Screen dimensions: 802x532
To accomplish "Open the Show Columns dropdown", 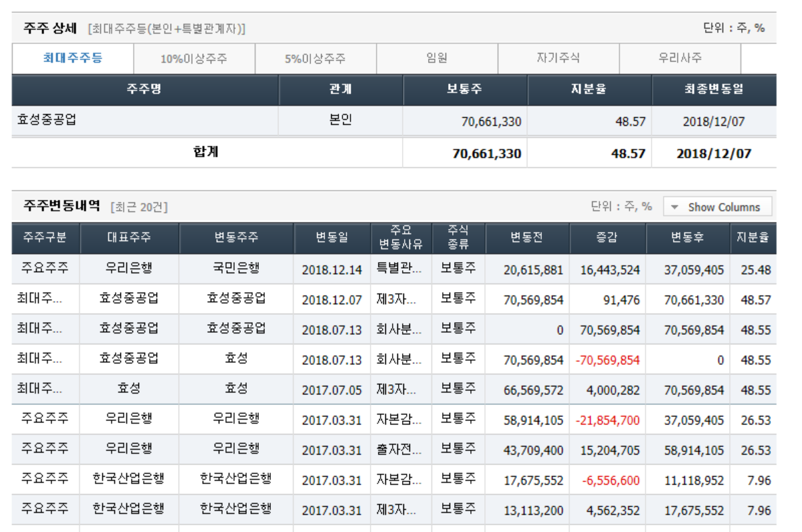I will 717,207.
